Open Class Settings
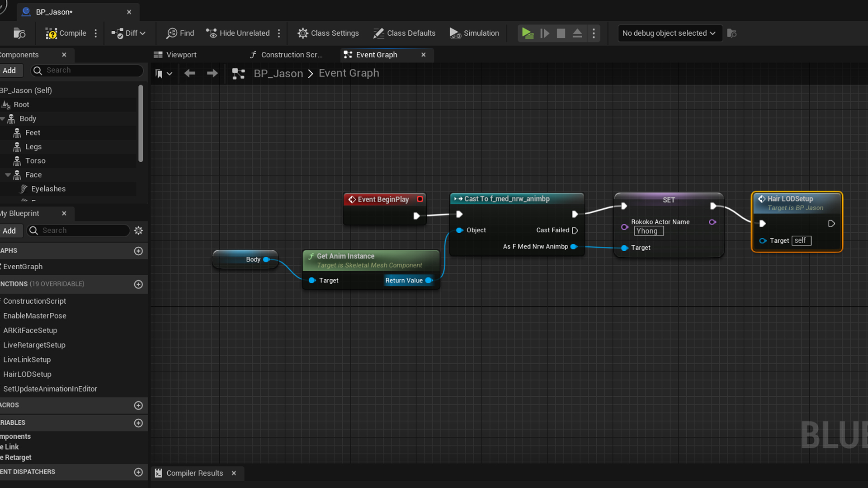This screenshot has height=488, width=868. point(328,33)
